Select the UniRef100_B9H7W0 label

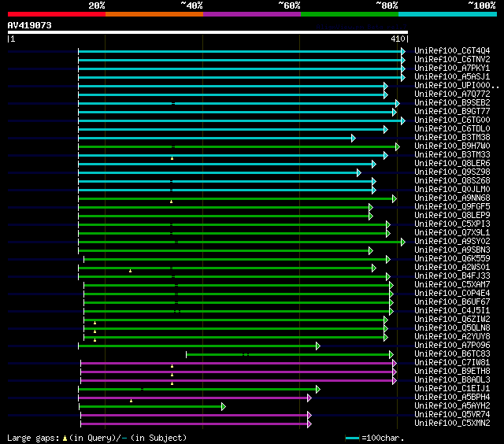[x=452, y=146]
